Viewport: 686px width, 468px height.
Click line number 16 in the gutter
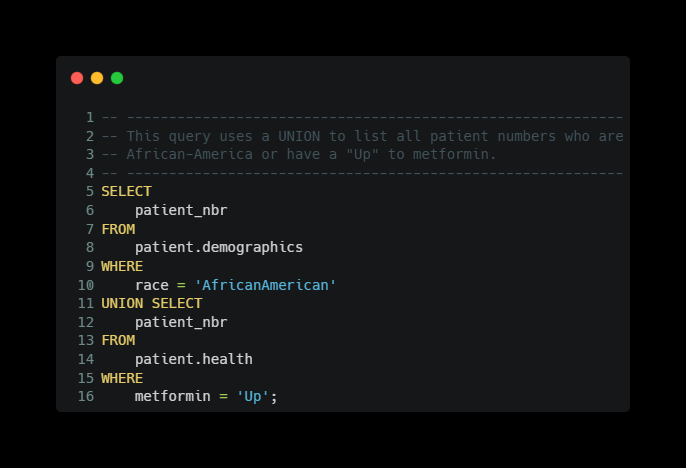pyautogui.click(x=86, y=397)
